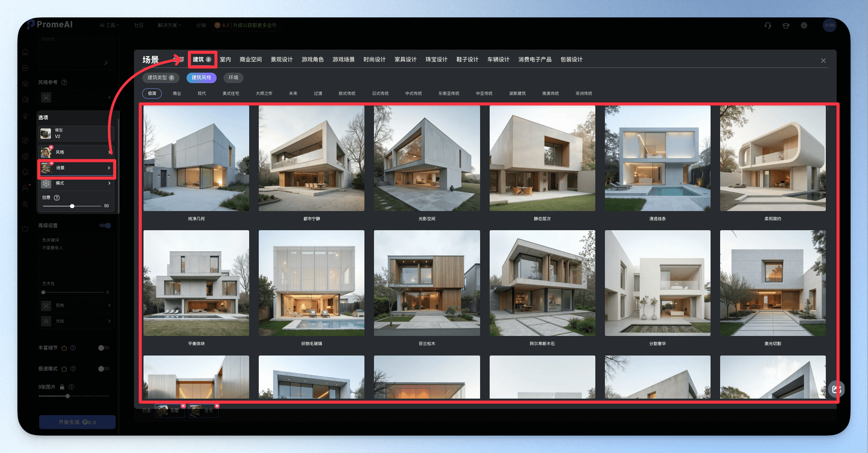This screenshot has width=868, height=453.
Task: Click the lightbulb icon in left sidebar
Action: coord(25,116)
